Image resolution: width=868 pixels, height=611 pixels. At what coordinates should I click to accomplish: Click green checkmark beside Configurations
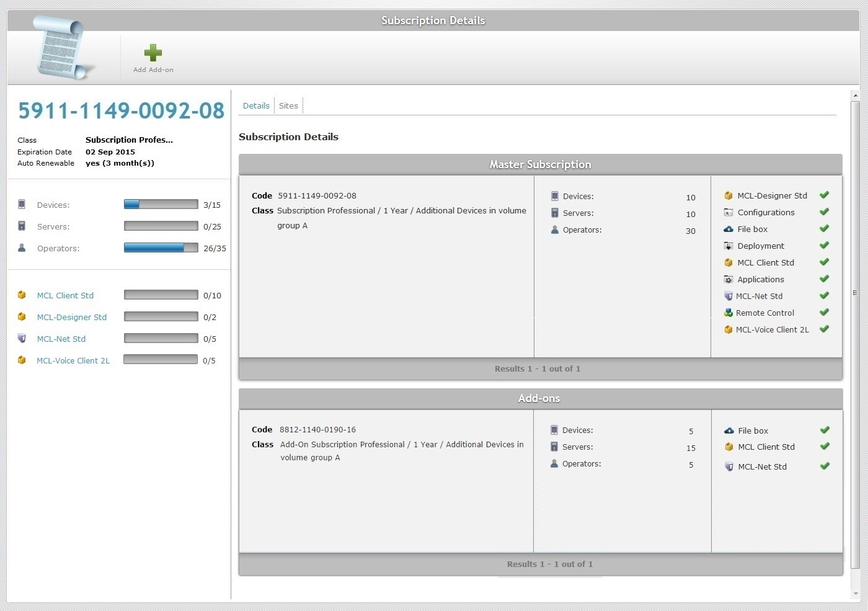tap(824, 212)
